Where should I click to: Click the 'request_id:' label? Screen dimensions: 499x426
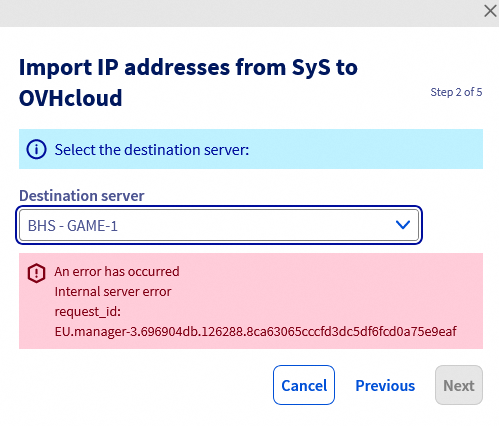click(88, 312)
